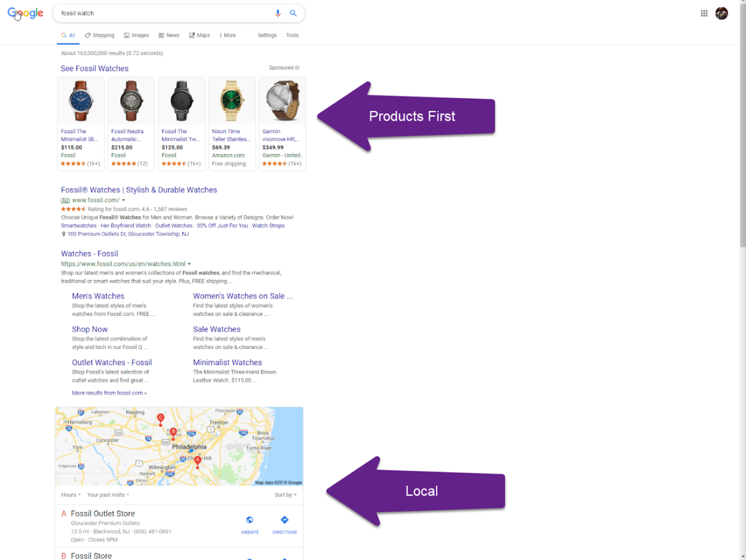Expand the Hours filter dropdown
Viewport: 746px width, 560px height.
(70, 495)
